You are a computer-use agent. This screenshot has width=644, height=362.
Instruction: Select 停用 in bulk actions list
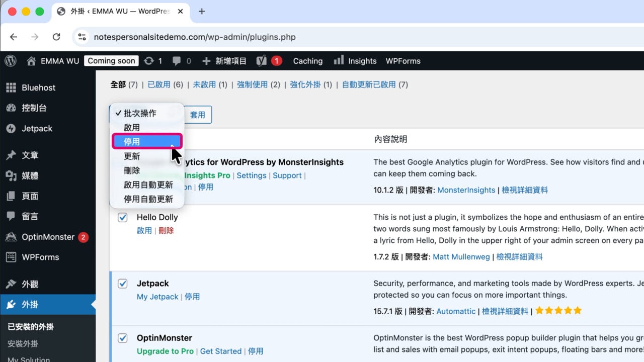point(146,142)
